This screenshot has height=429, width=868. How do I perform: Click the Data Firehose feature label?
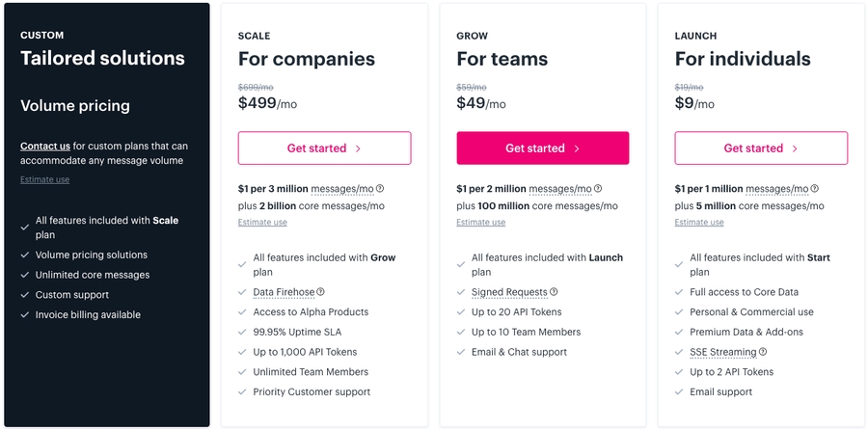pyautogui.click(x=284, y=292)
